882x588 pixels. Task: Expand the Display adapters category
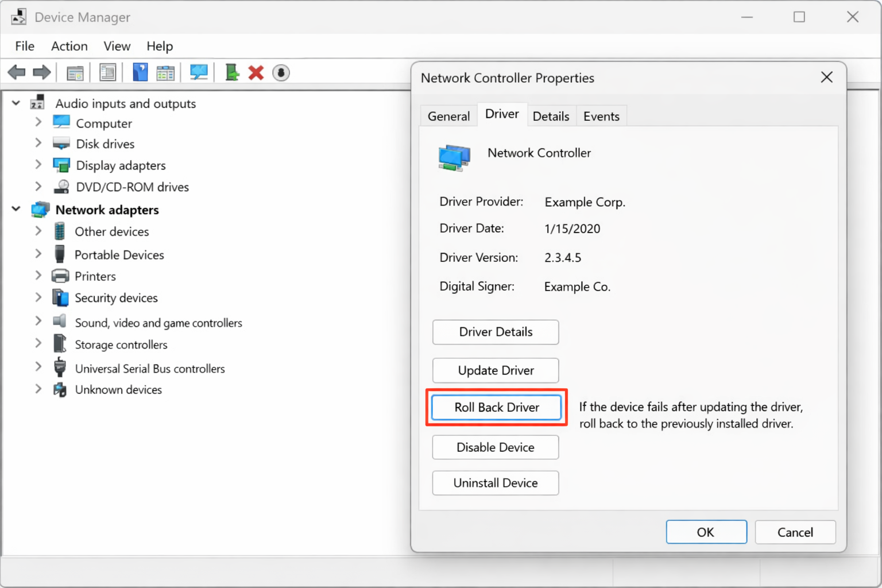(38, 165)
